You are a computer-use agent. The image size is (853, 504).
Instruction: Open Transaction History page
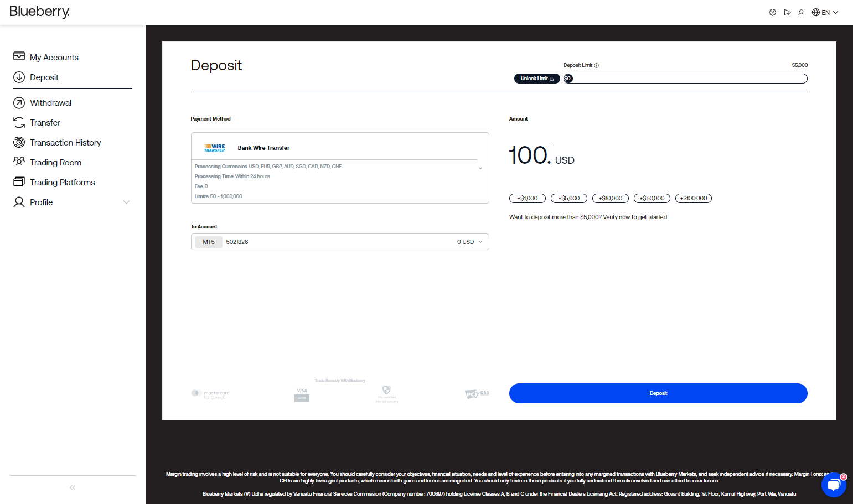click(x=65, y=143)
